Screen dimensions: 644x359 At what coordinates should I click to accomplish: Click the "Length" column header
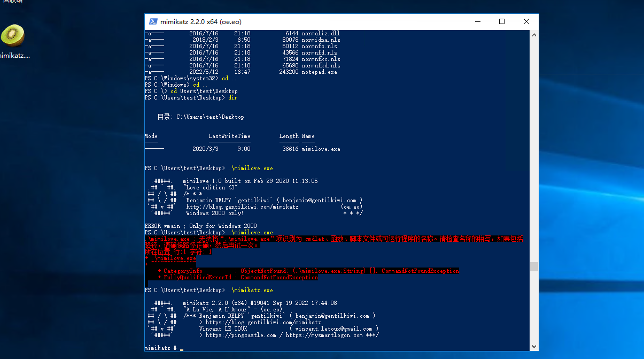pos(289,136)
